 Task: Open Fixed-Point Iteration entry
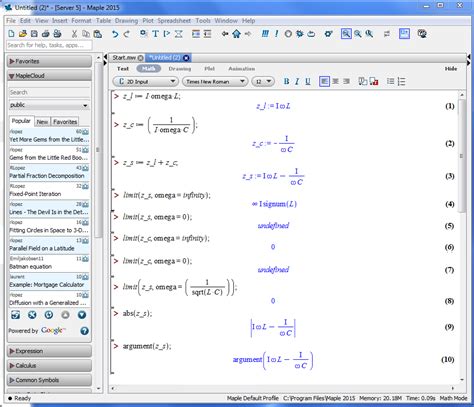49,190
